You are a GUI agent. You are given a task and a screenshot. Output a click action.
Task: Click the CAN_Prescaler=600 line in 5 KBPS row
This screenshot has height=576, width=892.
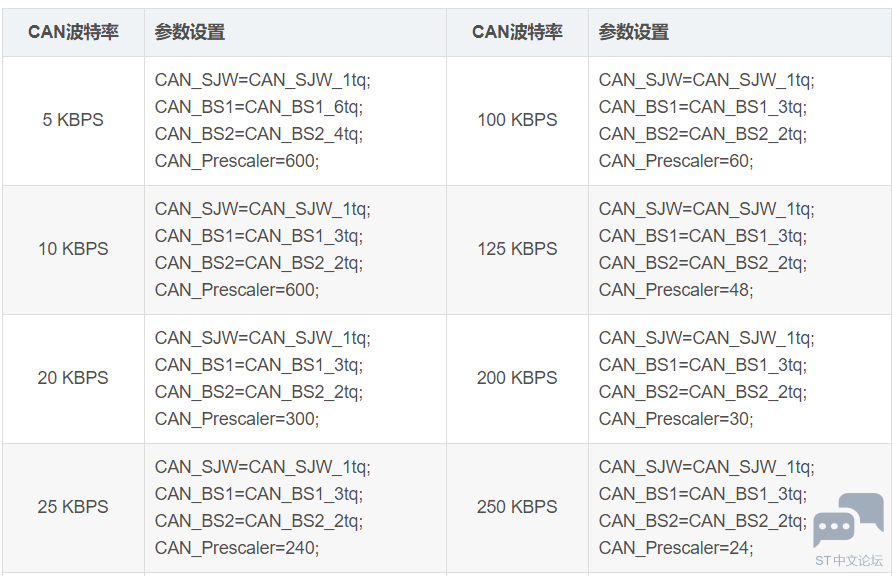[x=237, y=161]
